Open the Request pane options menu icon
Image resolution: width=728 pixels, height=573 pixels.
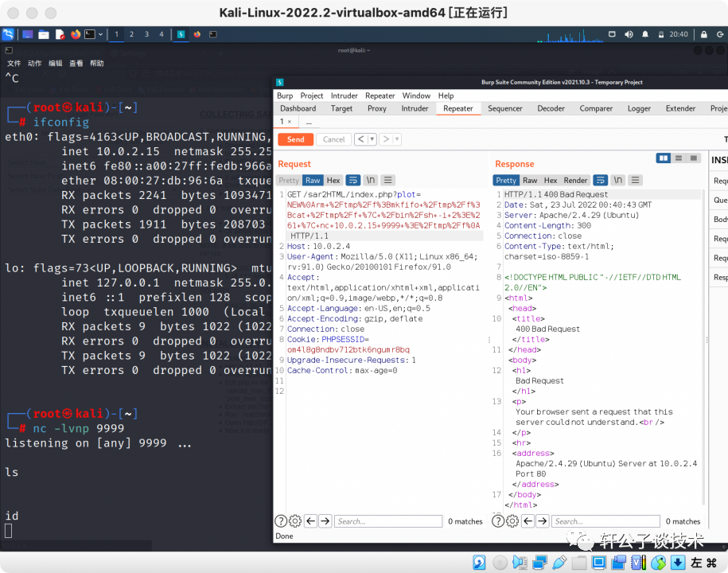(388, 180)
